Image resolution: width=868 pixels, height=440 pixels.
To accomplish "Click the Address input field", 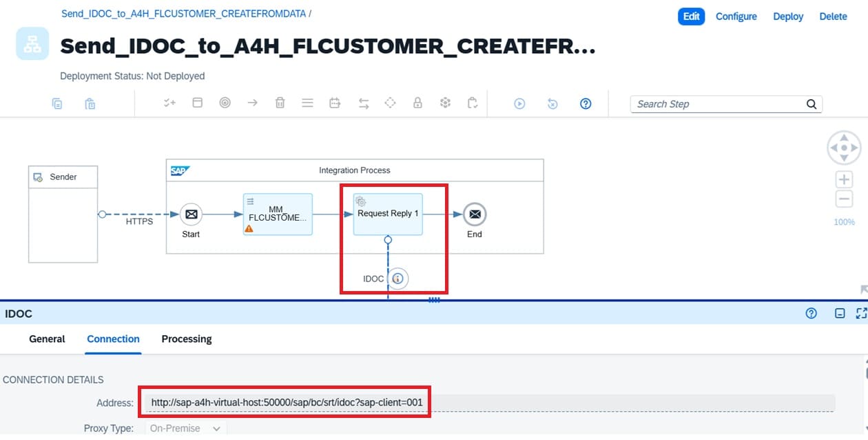I will [489, 402].
